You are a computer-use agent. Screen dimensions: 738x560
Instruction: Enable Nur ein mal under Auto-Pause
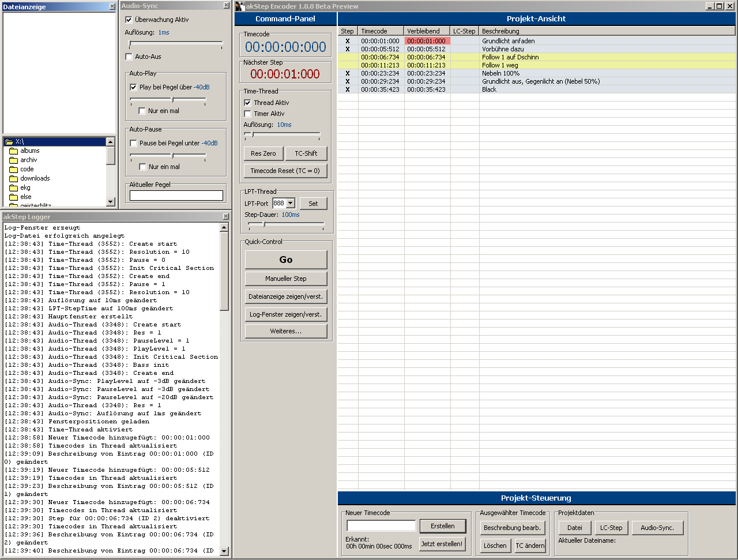tap(142, 167)
